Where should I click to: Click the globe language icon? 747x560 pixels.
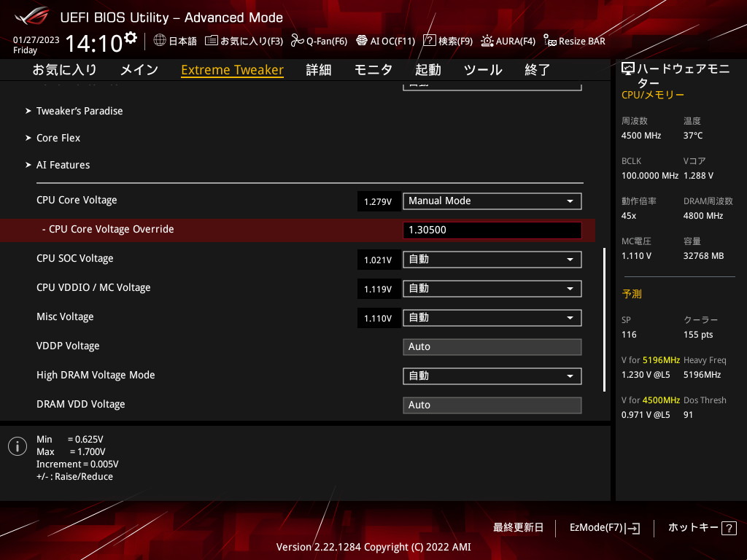pos(160,41)
